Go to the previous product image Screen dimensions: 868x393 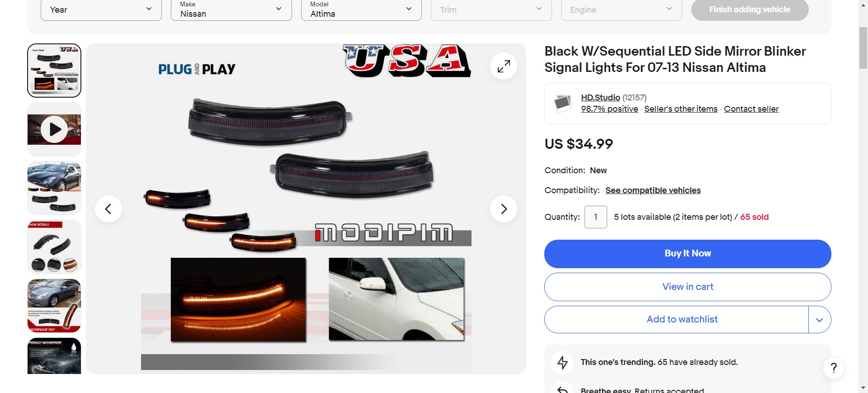click(108, 209)
